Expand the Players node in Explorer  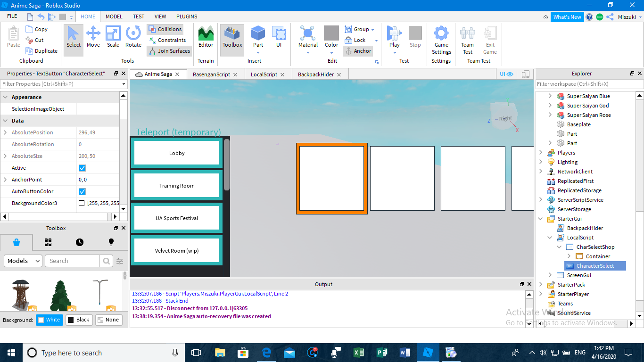[541, 153]
